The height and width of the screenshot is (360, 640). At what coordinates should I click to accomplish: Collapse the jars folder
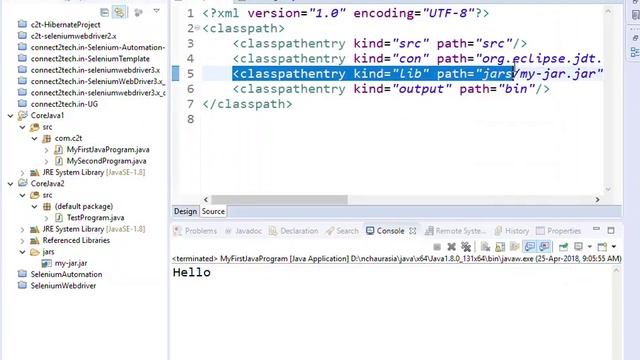click(23, 252)
